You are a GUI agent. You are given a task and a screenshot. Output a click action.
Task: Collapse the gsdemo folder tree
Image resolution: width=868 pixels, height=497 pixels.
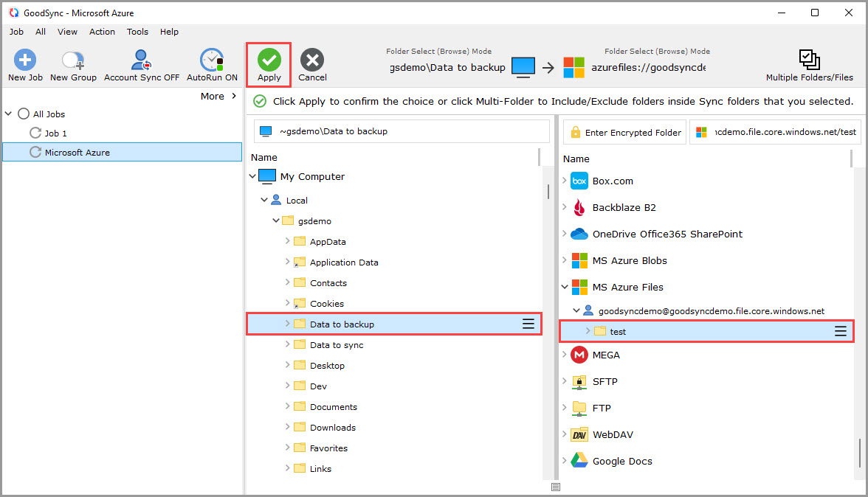pyautogui.click(x=276, y=220)
